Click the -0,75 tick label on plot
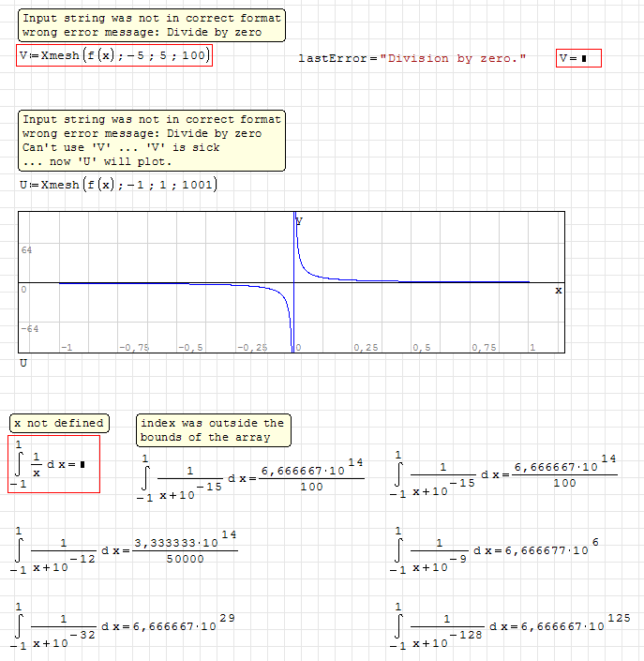 135,347
